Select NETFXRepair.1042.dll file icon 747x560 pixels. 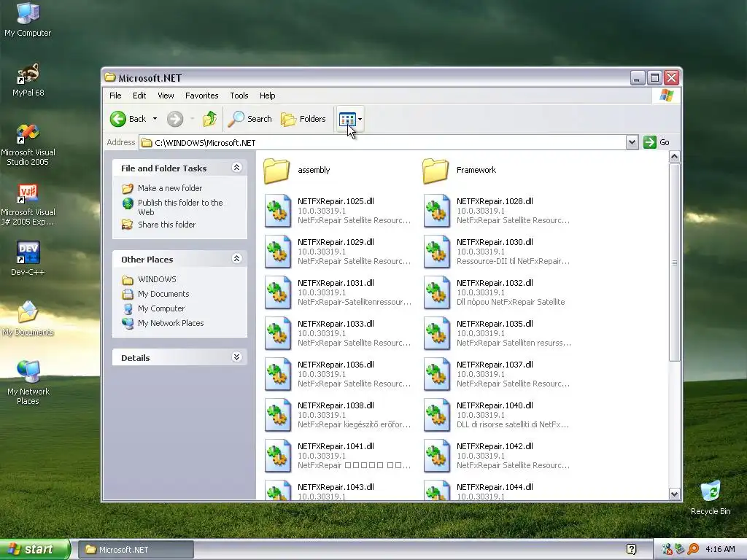click(436, 456)
